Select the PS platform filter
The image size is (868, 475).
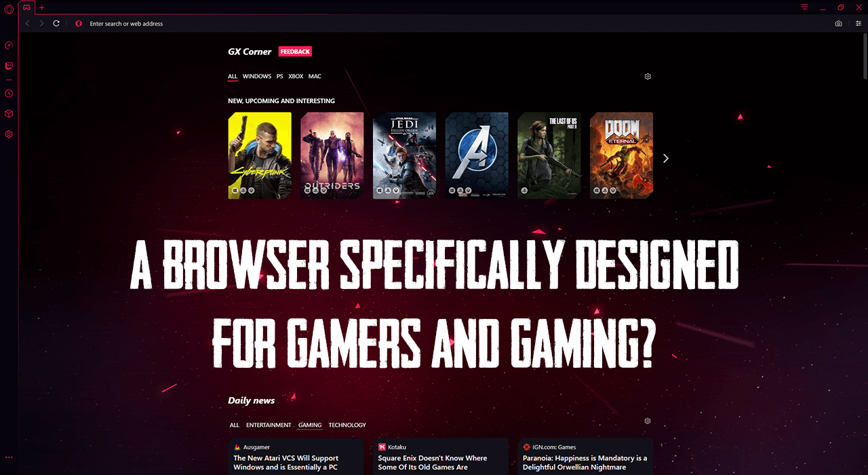pyautogui.click(x=280, y=77)
